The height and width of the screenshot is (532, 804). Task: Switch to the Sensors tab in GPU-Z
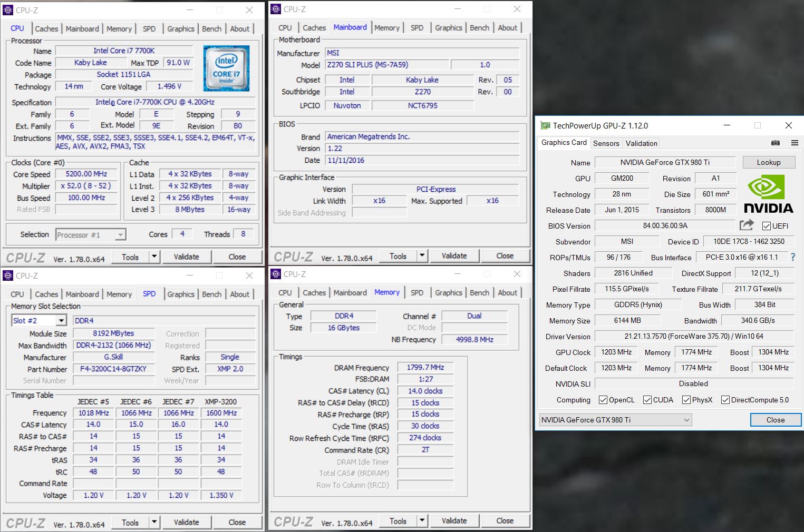pyautogui.click(x=606, y=143)
